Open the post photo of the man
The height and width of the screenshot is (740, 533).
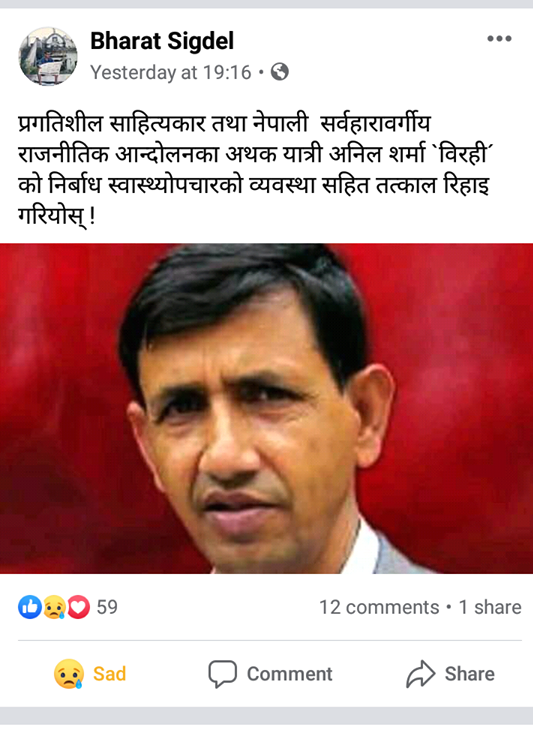click(266, 409)
